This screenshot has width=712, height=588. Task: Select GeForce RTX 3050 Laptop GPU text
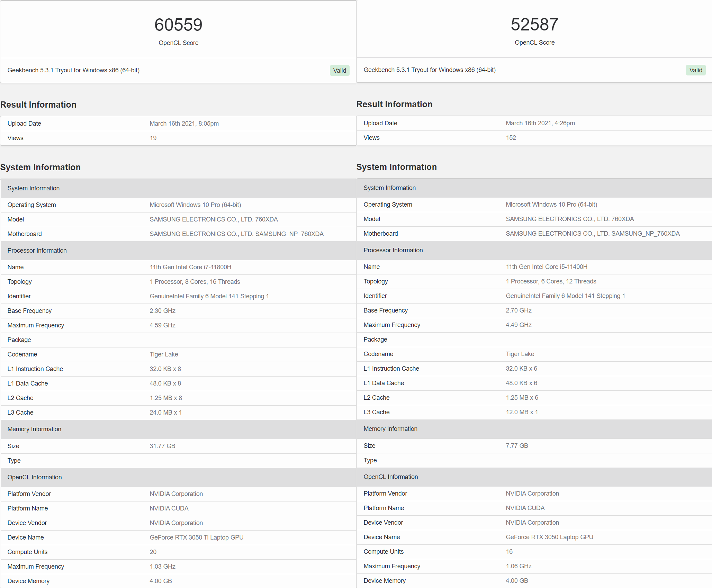point(549,537)
